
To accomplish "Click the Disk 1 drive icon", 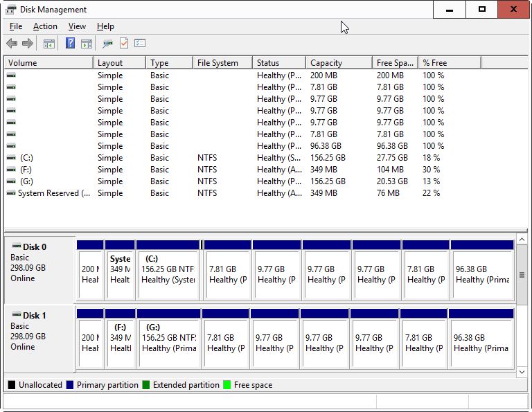I will 17,314.
